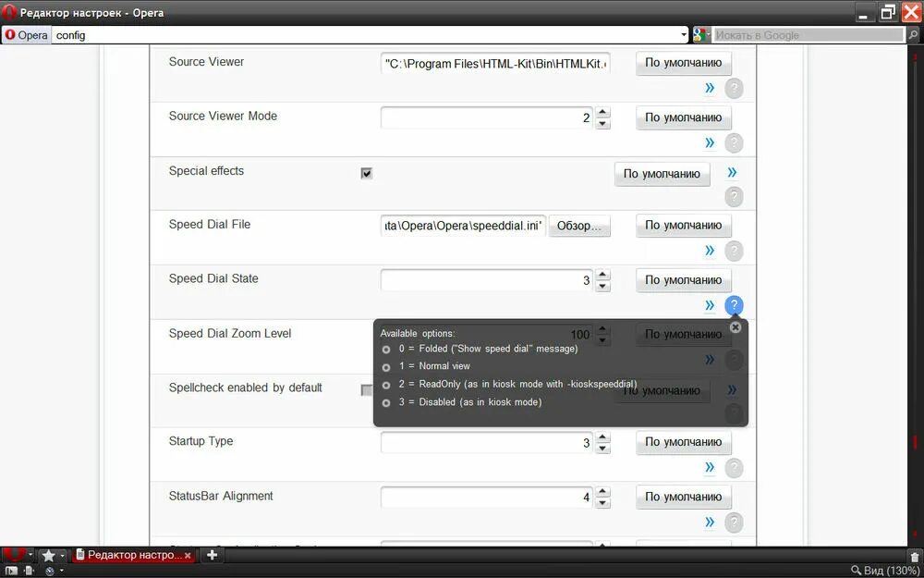
Task: Select option 1 = Normal view radio button
Action: (x=386, y=367)
